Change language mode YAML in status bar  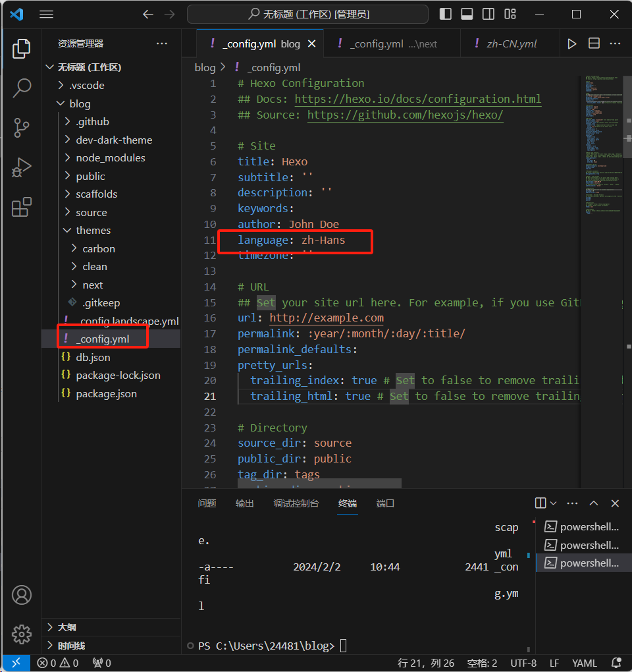[584, 663]
